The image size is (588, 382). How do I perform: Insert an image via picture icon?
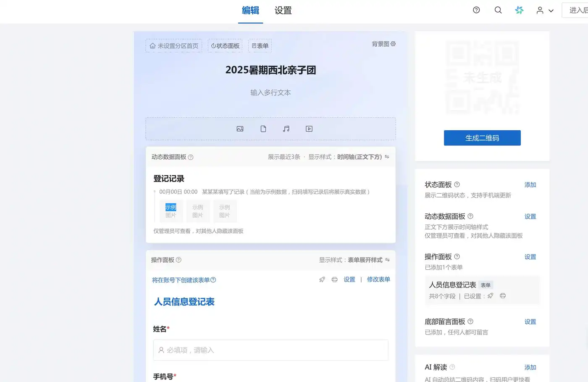click(240, 129)
